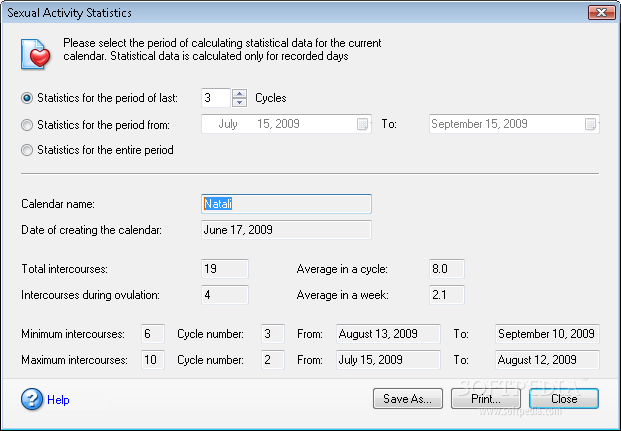Click the Maximum intercourses value 10

point(153,360)
